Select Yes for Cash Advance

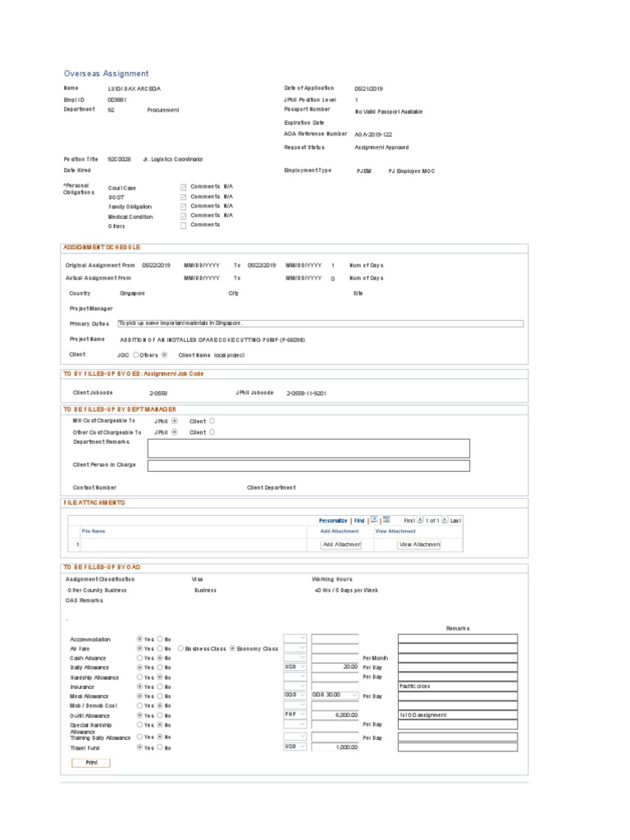139,658
